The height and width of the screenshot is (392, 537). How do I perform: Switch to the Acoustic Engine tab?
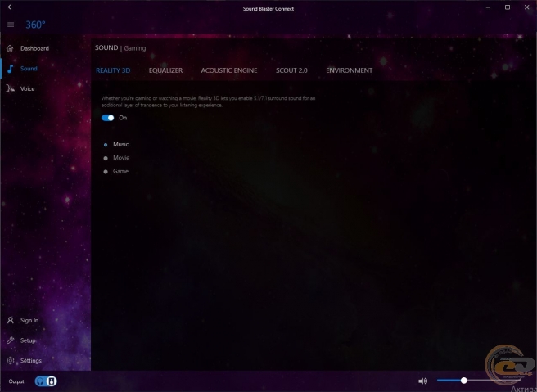pos(229,70)
